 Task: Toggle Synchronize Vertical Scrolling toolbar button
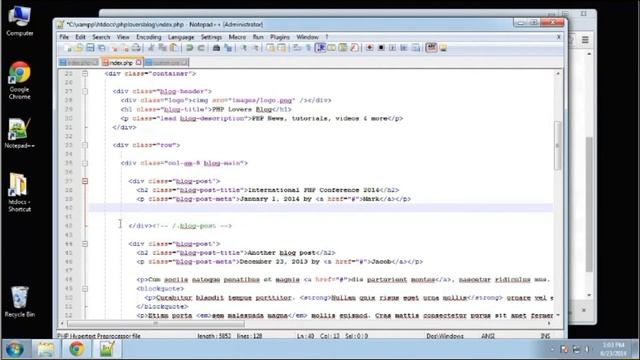[x=270, y=48]
